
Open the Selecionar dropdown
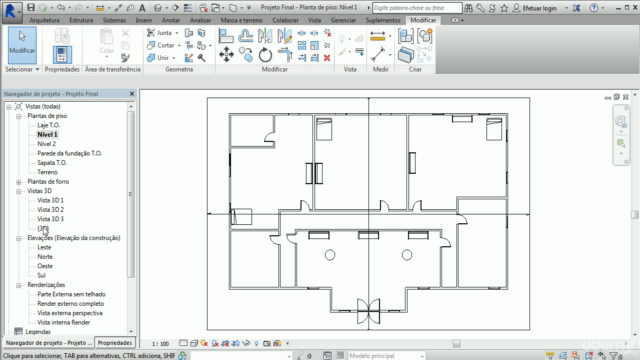click(22, 69)
